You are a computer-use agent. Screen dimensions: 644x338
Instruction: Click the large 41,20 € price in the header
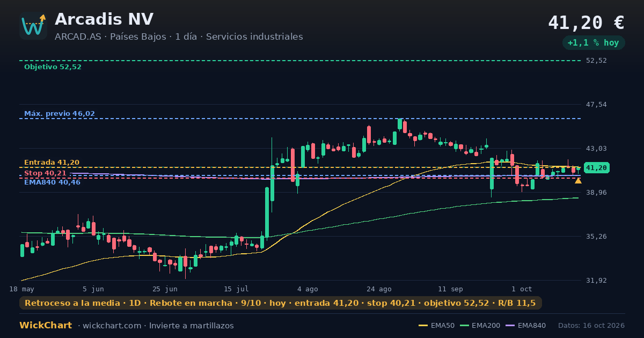586,23
